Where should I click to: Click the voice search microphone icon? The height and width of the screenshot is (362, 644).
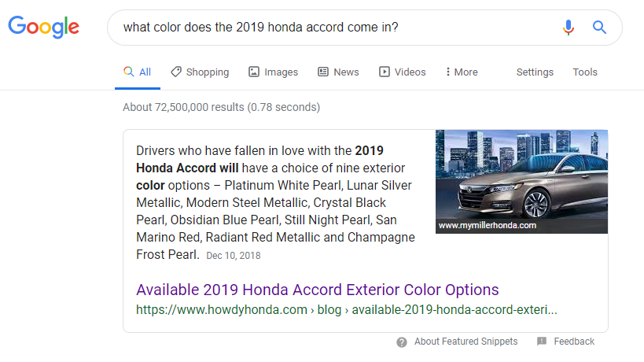pos(569,28)
